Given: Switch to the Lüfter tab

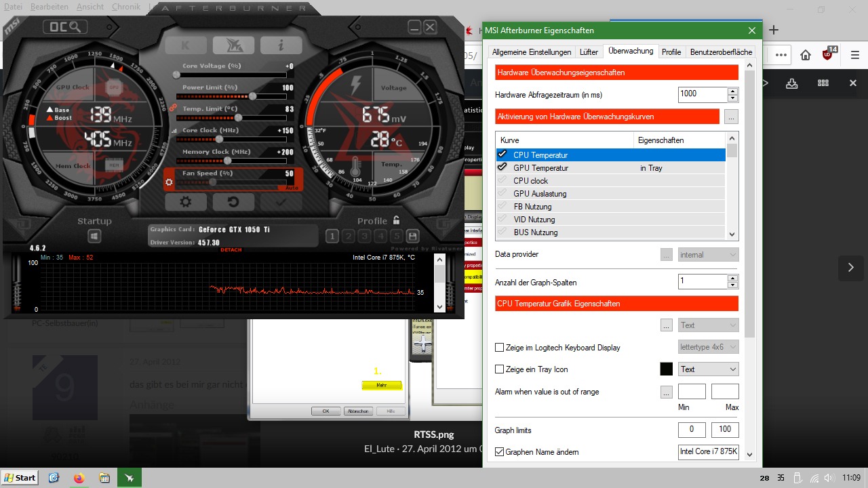Looking at the screenshot, I should click(589, 52).
